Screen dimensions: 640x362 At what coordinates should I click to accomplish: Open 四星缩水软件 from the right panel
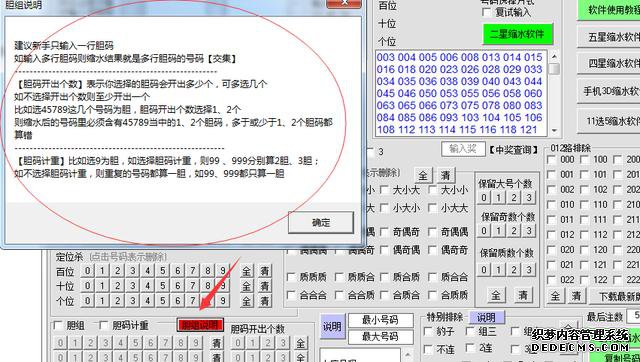611,63
